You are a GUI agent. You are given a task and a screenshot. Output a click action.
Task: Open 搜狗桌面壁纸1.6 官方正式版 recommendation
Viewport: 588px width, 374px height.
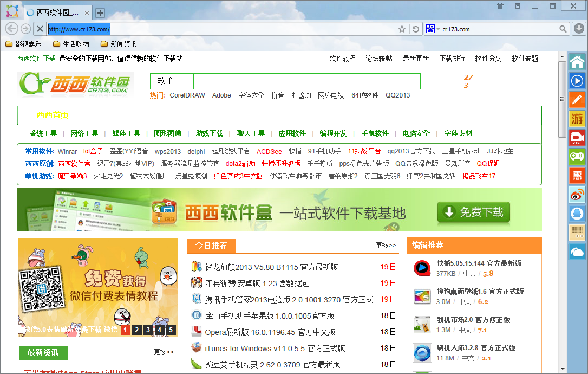(480, 292)
